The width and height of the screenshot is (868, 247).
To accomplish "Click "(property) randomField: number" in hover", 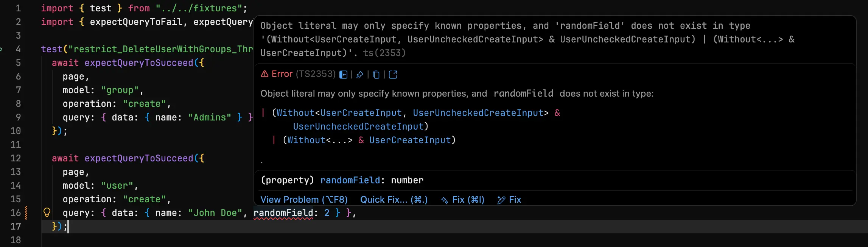I will coord(342,180).
